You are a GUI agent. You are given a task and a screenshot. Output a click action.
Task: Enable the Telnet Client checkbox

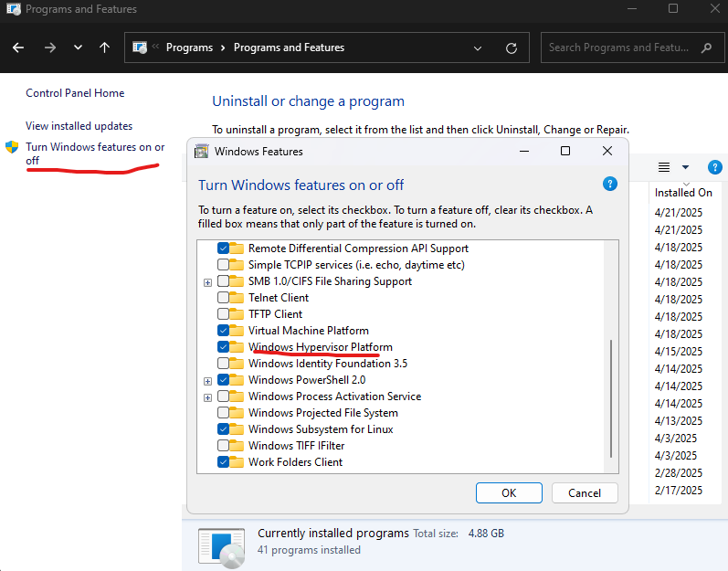tap(223, 298)
